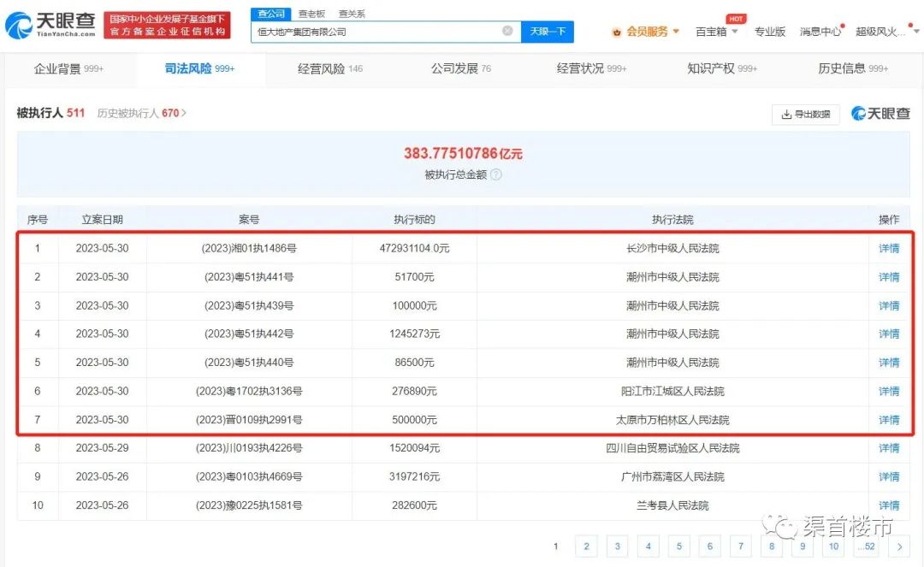The height and width of the screenshot is (567, 924).
Task: Select the 查公司 search tab
Action: coord(270,13)
